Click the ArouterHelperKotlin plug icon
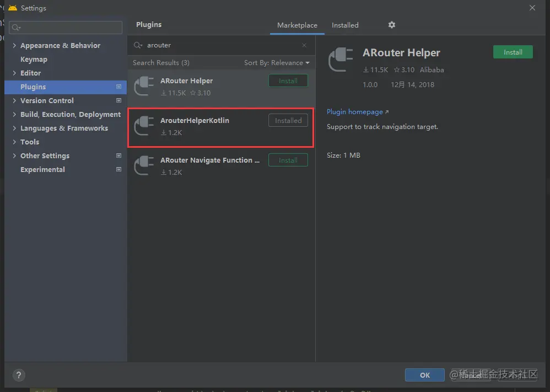 point(144,126)
